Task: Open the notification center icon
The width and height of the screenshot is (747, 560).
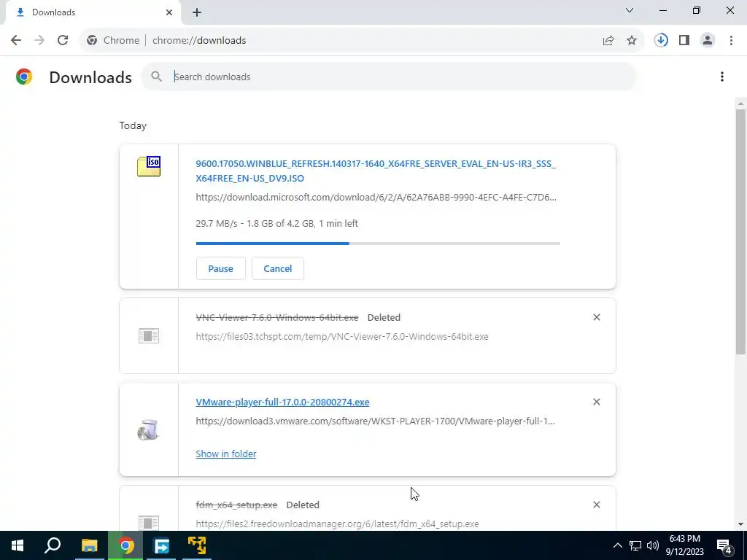Action: pos(724,547)
